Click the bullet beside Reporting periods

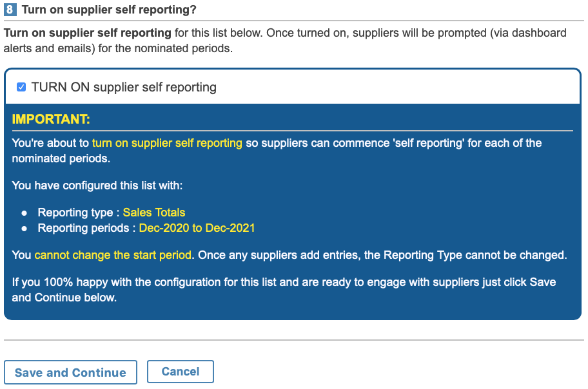pos(24,229)
